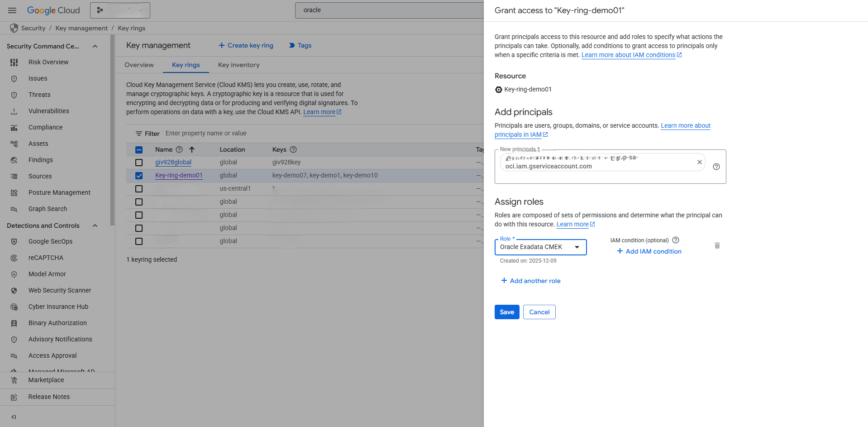This screenshot has height=427, width=868.
Task: Delete the Oracle Exadata CMEK role entry
Action: (x=717, y=245)
